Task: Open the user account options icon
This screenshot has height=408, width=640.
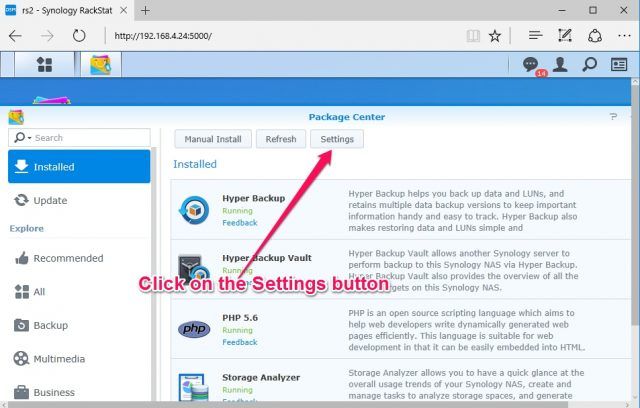Action: [x=560, y=64]
